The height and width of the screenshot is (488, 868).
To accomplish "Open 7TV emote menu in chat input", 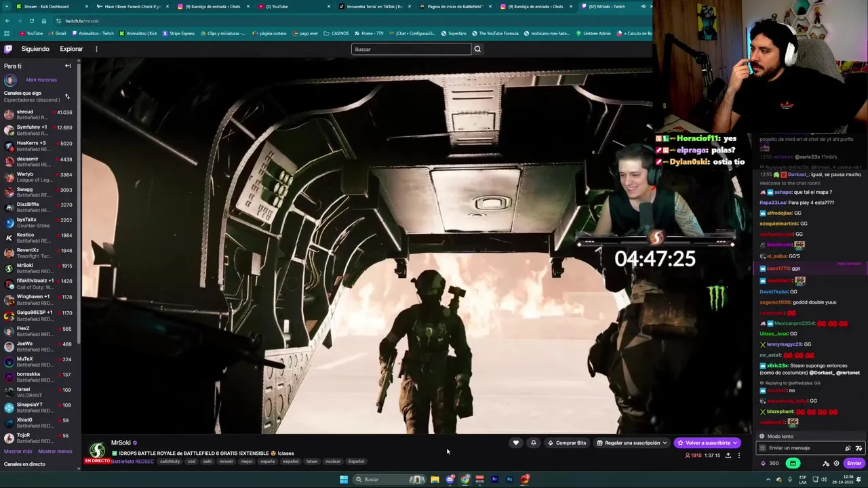I will click(859, 448).
